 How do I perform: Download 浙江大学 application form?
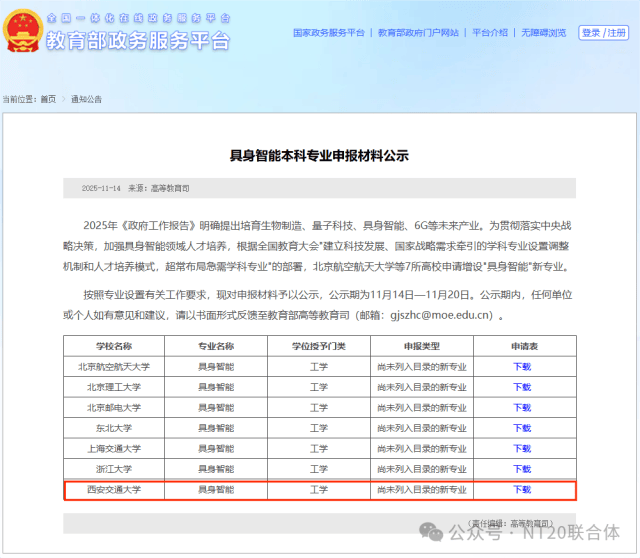pyautogui.click(x=522, y=469)
